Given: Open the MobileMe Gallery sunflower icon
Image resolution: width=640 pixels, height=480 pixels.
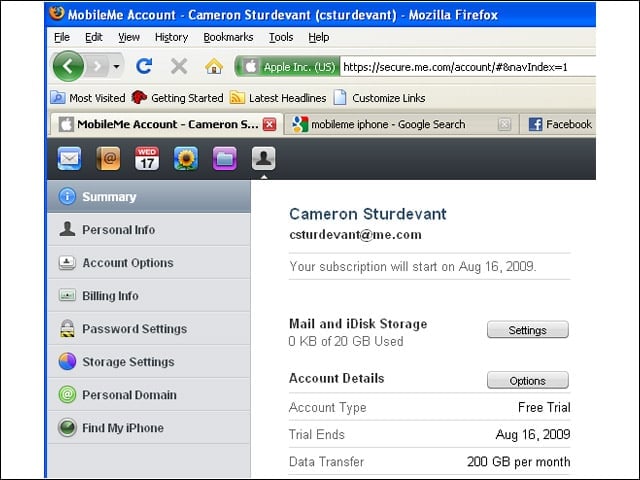Looking at the screenshot, I should (x=186, y=158).
